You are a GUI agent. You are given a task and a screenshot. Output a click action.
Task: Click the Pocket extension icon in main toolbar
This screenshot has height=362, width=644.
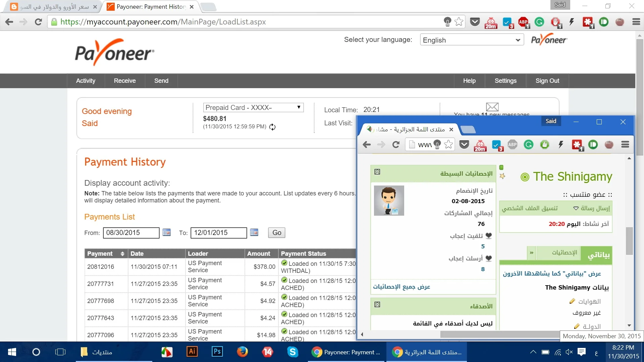pos(475,22)
